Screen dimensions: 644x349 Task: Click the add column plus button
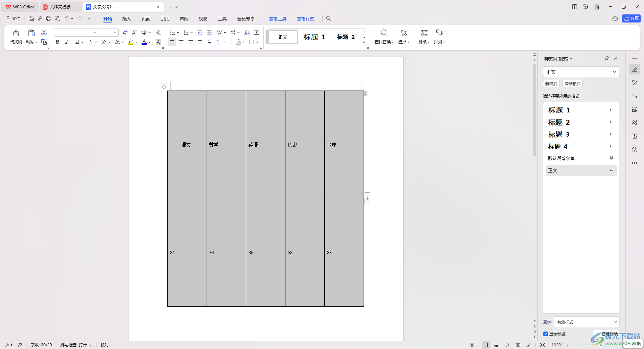pyautogui.click(x=367, y=198)
